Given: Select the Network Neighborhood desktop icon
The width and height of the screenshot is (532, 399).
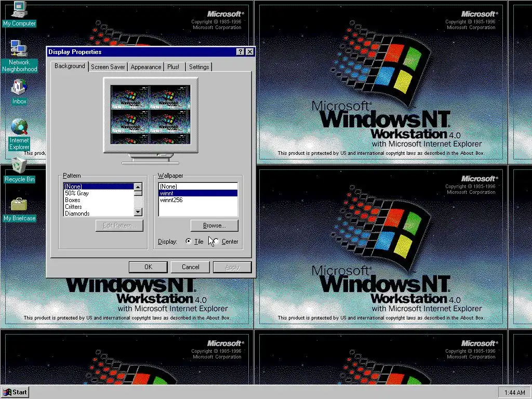Looking at the screenshot, I should click(x=19, y=56).
